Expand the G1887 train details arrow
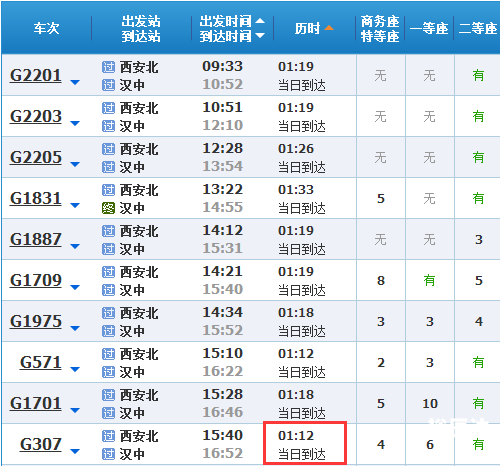 point(75,246)
